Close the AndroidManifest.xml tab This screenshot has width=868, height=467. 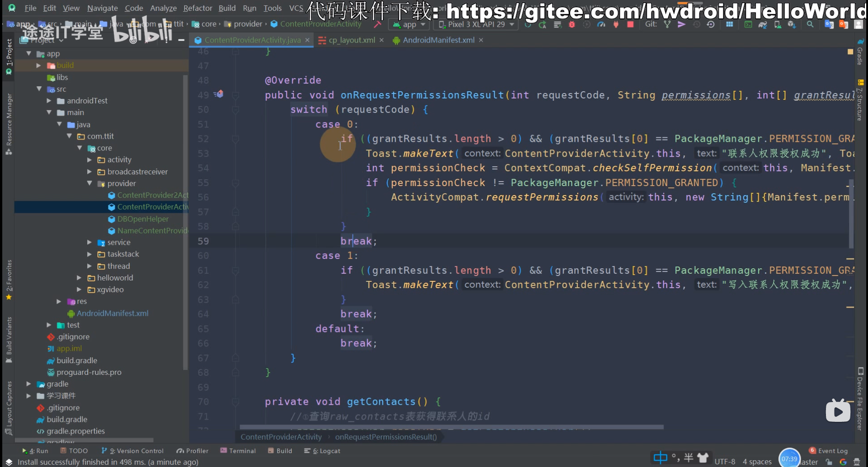click(481, 40)
